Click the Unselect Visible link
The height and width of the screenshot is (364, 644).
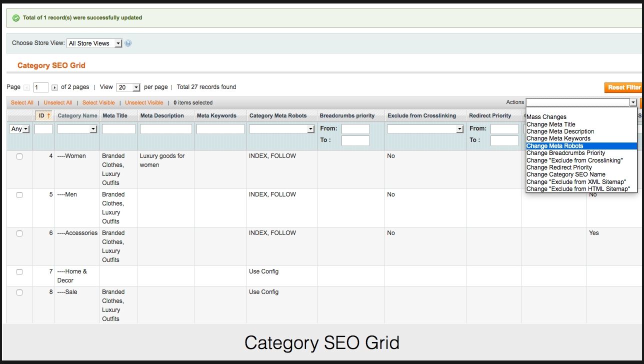coord(144,102)
